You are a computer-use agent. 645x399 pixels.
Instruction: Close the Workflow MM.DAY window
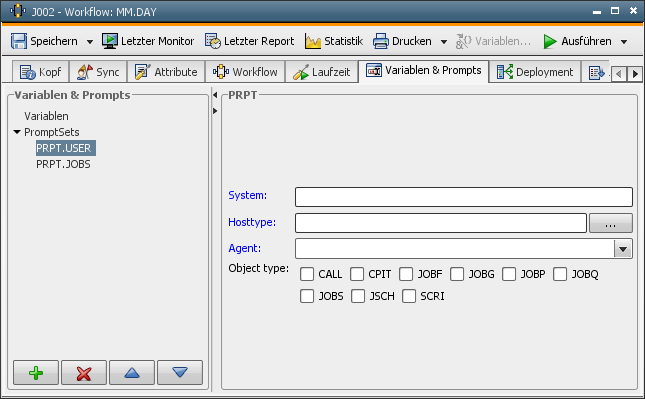[x=633, y=11]
